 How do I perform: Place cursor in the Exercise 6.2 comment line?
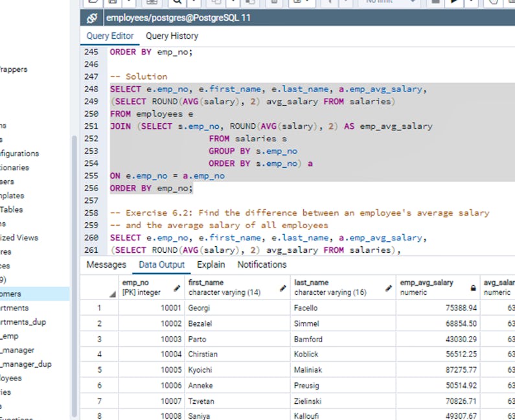tap(299, 213)
